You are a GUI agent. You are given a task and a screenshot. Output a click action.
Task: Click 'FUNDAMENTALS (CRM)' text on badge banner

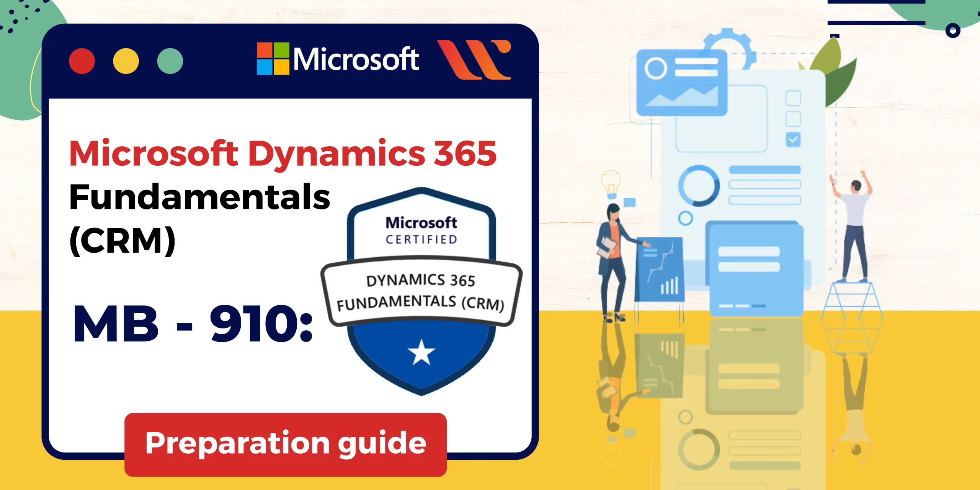420,303
